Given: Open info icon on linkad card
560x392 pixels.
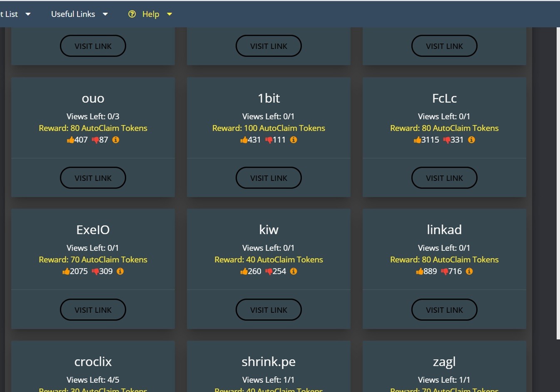Looking at the screenshot, I should 469,271.
